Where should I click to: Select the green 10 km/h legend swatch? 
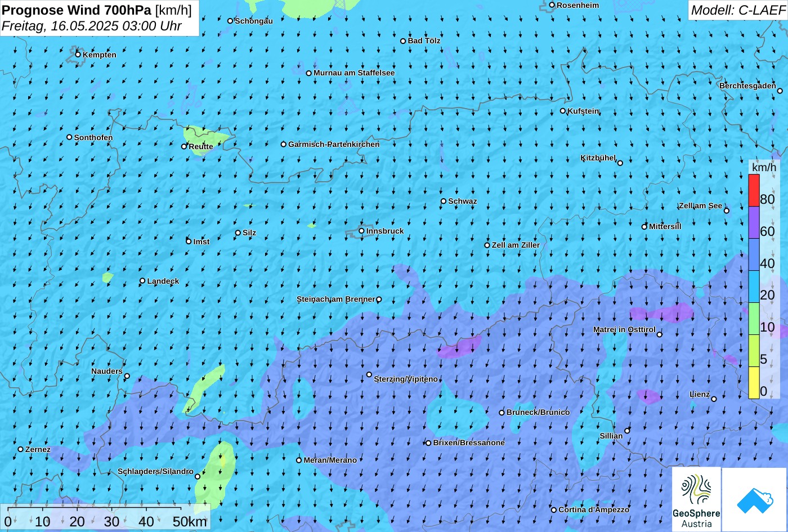(754, 319)
